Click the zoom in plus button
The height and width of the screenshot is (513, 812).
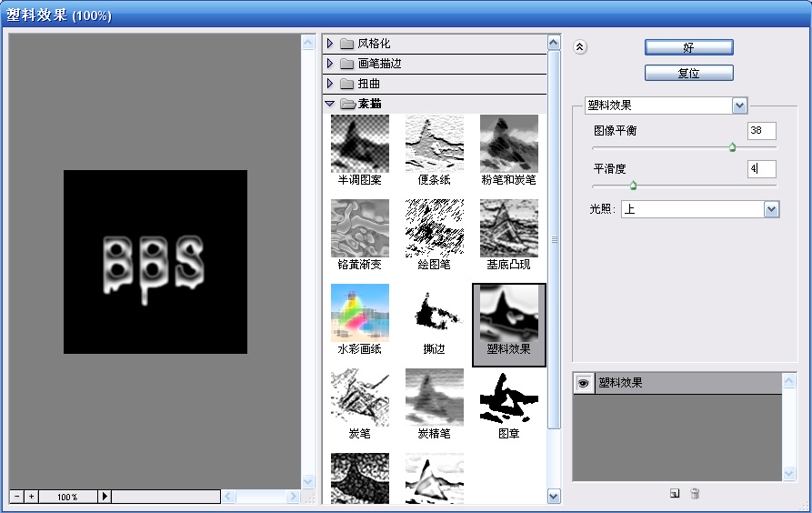tap(31, 497)
